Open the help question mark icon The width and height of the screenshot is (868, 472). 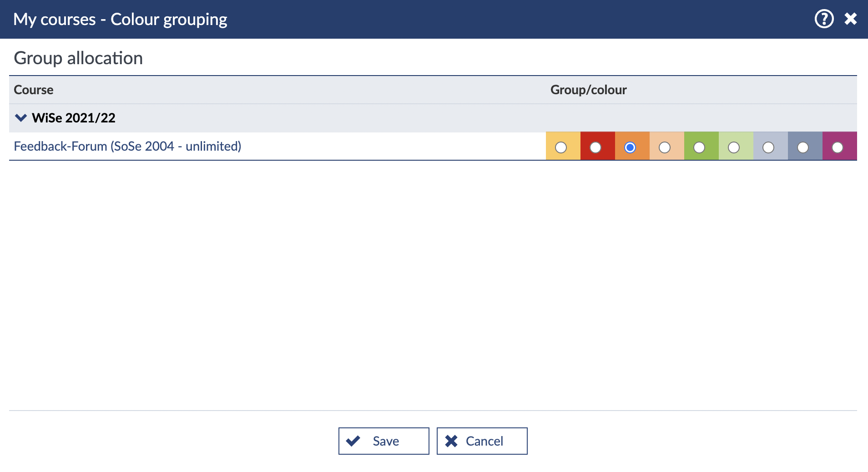[823, 19]
